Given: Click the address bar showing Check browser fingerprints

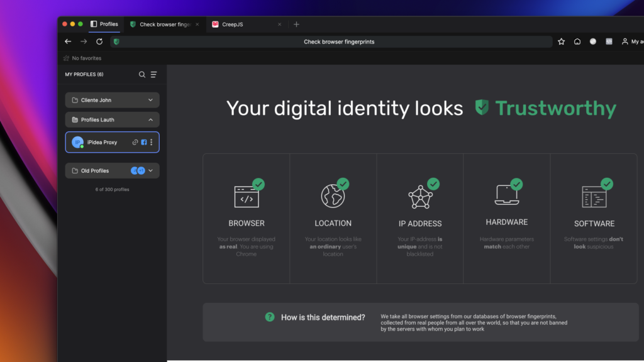Looking at the screenshot, I should click(x=338, y=41).
